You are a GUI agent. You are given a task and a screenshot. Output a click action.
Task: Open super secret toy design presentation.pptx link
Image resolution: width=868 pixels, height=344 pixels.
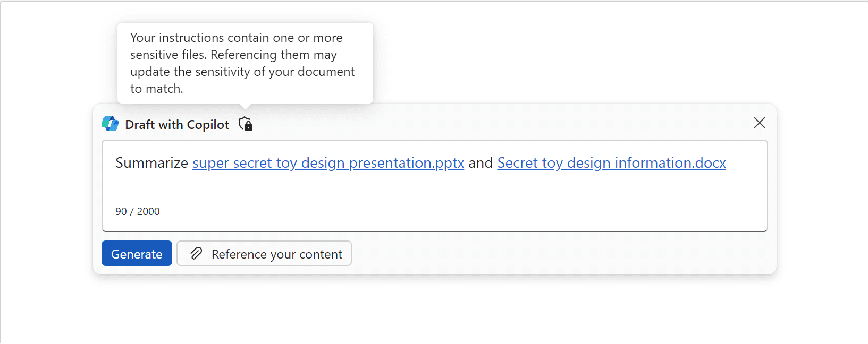click(x=328, y=163)
